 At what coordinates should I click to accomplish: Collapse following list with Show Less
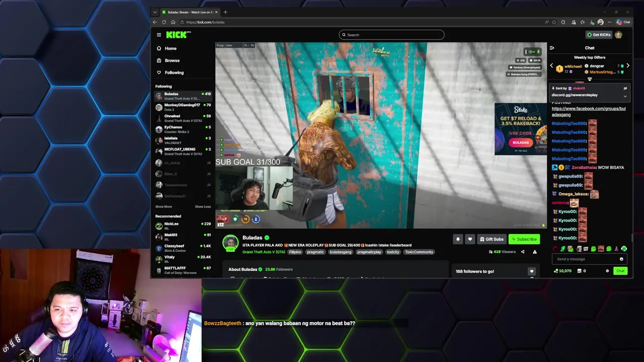click(203, 207)
